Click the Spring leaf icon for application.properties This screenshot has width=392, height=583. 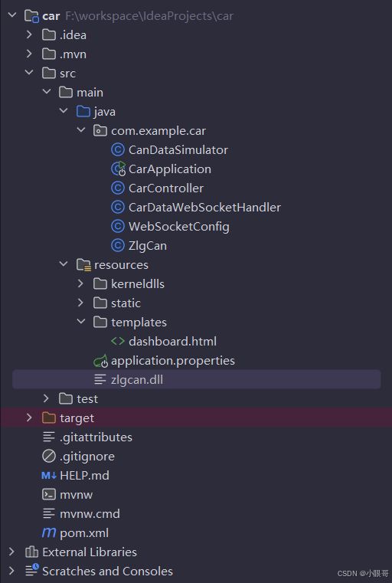pyautogui.click(x=100, y=361)
